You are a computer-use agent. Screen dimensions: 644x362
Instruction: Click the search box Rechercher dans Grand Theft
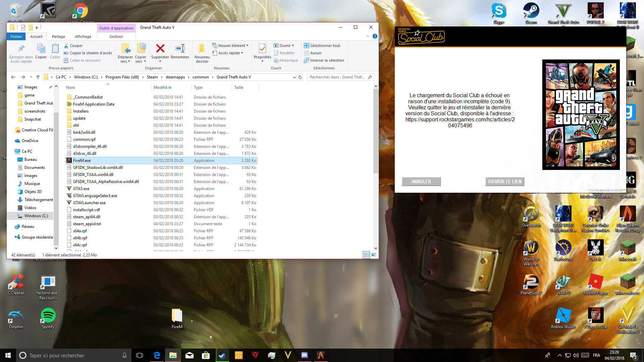[x=340, y=77]
